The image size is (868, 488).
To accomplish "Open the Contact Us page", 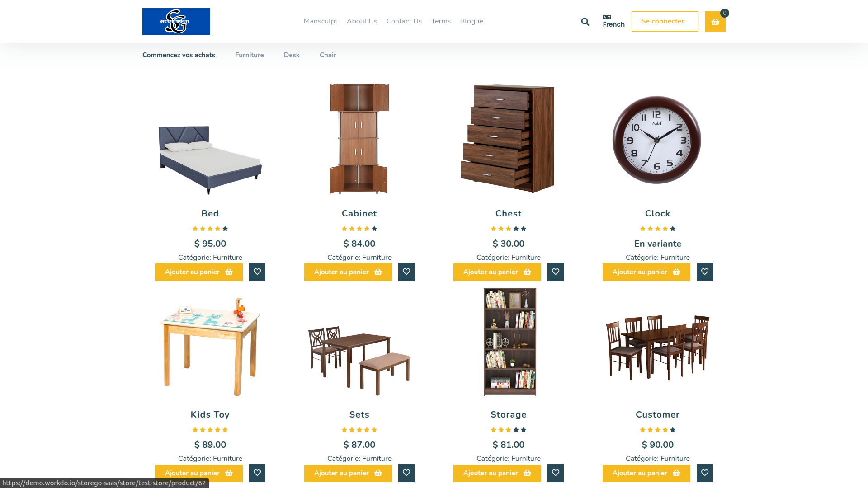I will tap(404, 21).
